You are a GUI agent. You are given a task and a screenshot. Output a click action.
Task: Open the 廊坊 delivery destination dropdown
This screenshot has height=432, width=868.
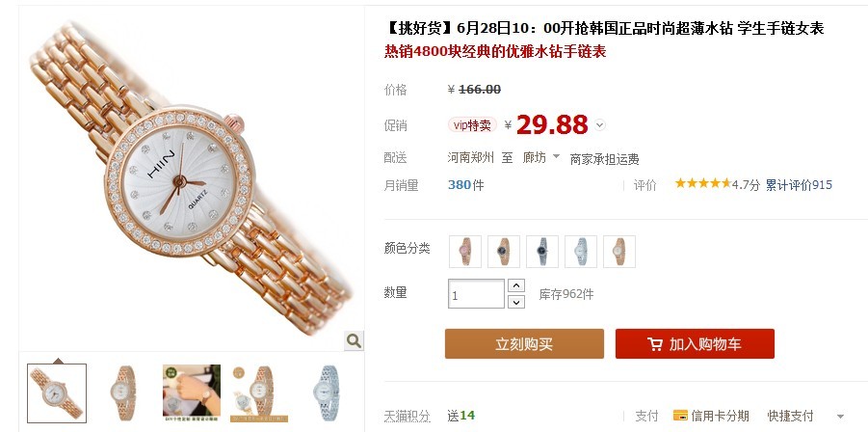[541, 158]
